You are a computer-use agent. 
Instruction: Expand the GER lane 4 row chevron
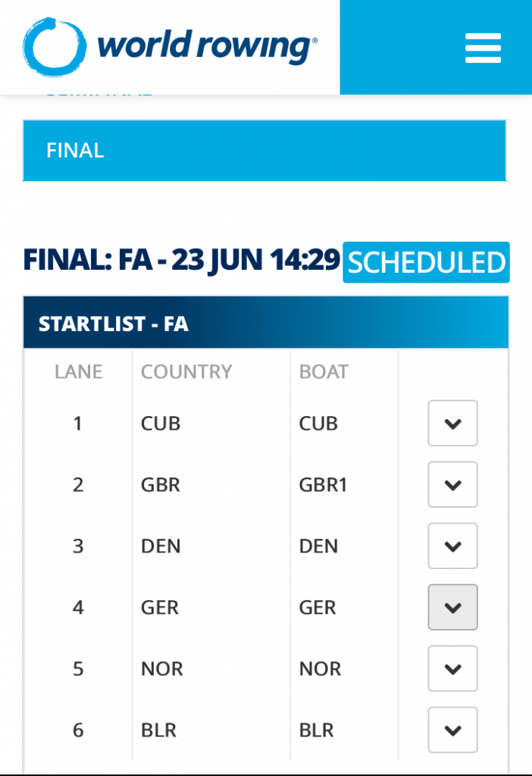click(452, 607)
